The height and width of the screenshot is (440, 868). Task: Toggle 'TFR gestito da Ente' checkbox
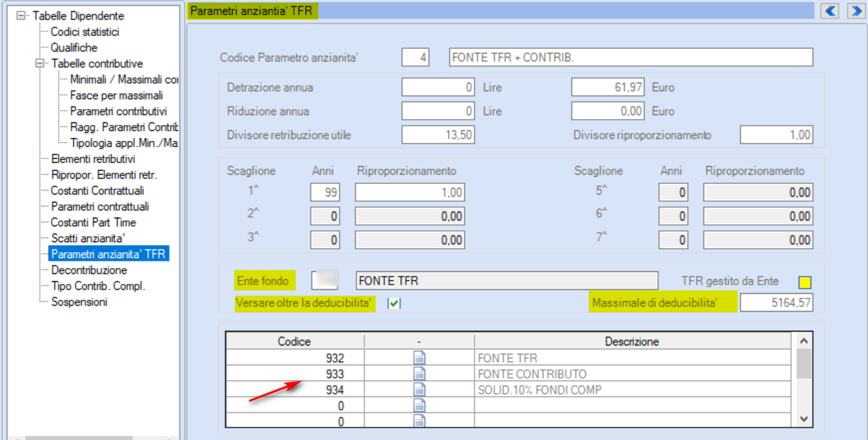804,283
